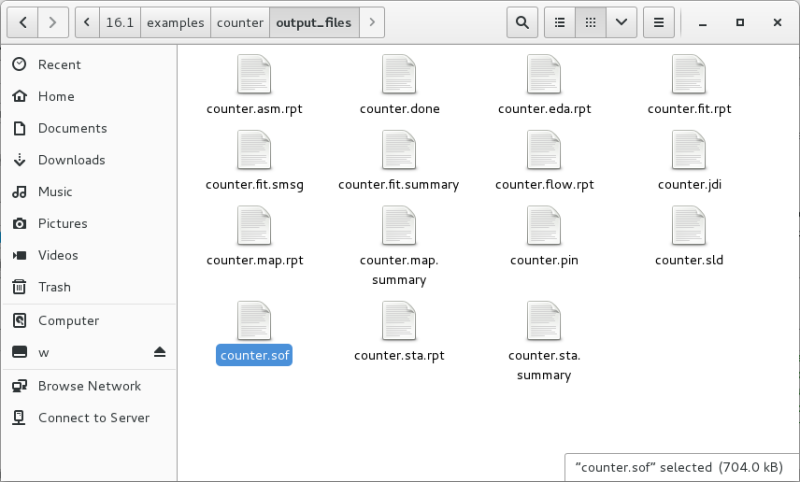Viewport: 800px width, 482px height.
Task: Go back with the back arrow button
Action: coord(23,22)
